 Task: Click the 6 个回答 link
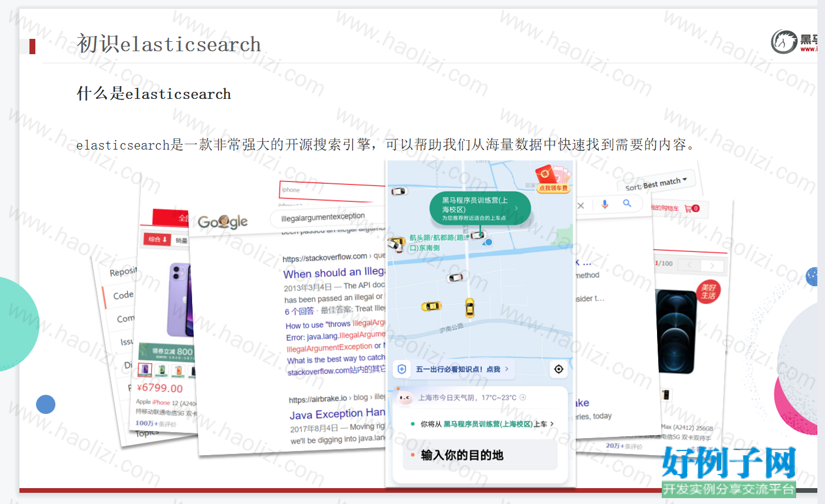pyautogui.click(x=299, y=311)
